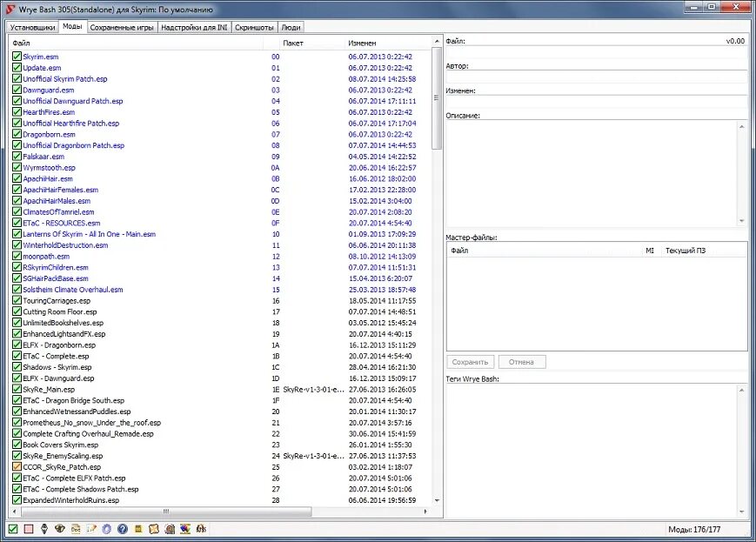The height and width of the screenshot is (542, 756).
Task: Click the Wrye Bash logo in title bar
Action: (x=10, y=9)
